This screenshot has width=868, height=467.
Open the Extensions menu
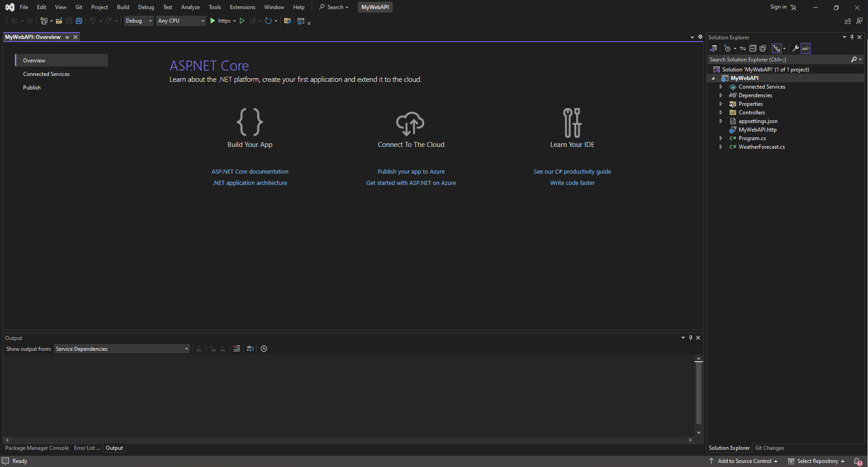click(x=242, y=7)
